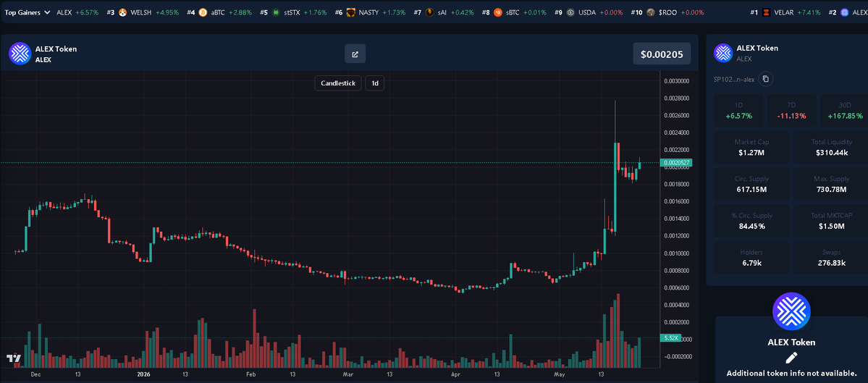Click the WELSH token icon in ticker
This screenshot has height=383, width=868.
point(122,12)
